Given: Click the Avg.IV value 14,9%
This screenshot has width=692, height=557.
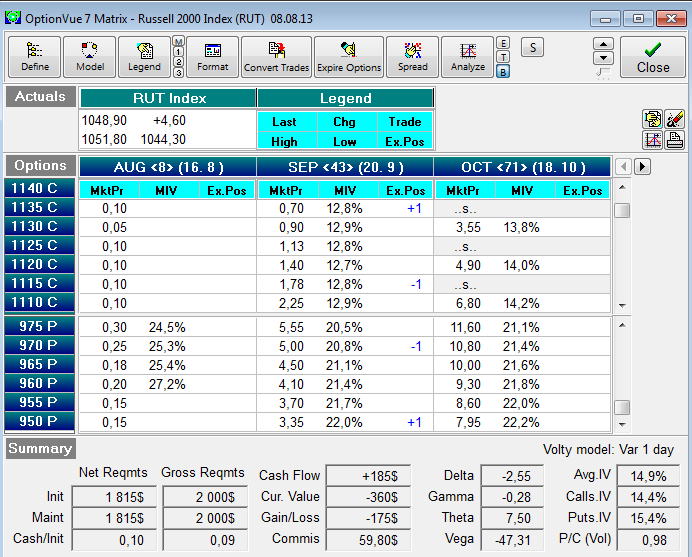Looking at the screenshot, I should pos(648,476).
